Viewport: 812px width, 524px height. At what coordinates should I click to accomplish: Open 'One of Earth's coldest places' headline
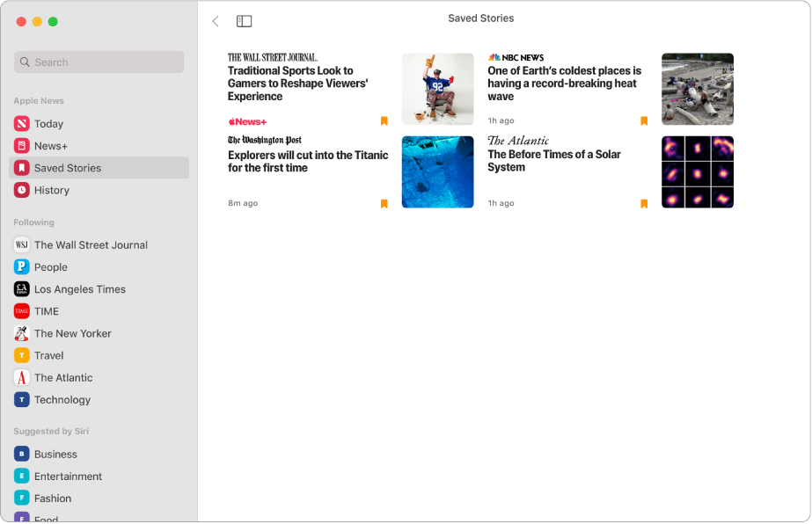click(x=565, y=84)
